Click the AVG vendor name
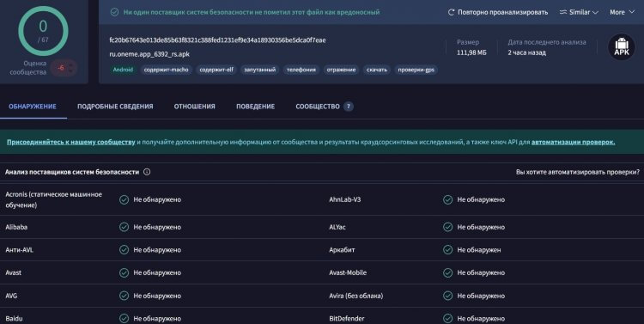644x324 pixels. pyautogui.click(x=11, y=296)
